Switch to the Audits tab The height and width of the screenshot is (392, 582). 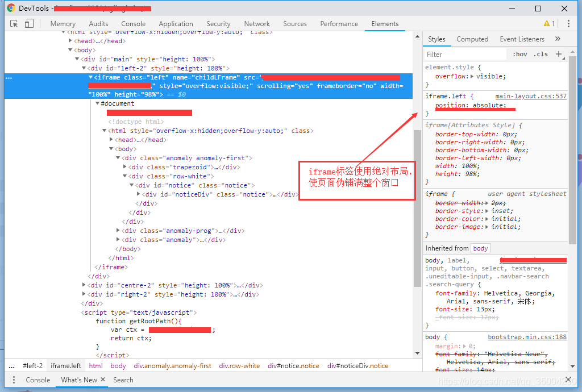click(x=98, y=24)
